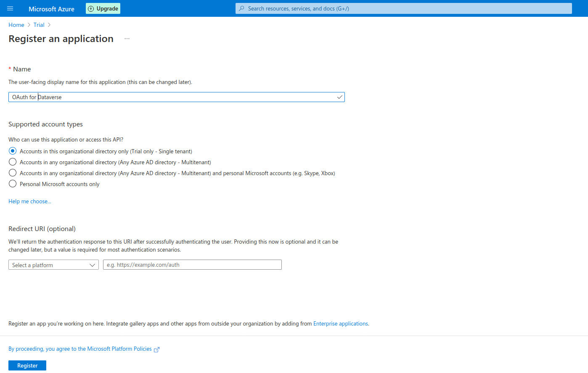The height and width of the screenshot is (373, 588).
Task: Focus the Search resources, services, docs field
Action: (404, 8)
